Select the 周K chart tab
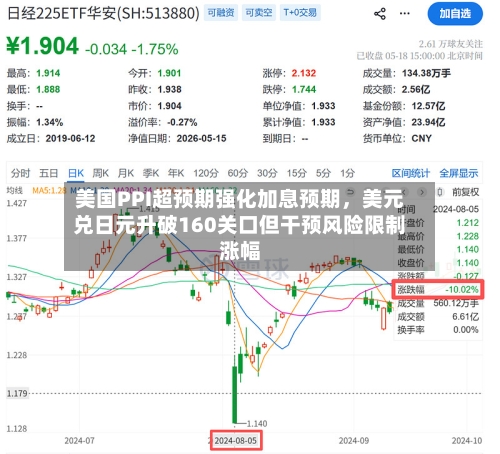This screenshot has height=454, width=500. pyautogui.click(x=101, y=173)
